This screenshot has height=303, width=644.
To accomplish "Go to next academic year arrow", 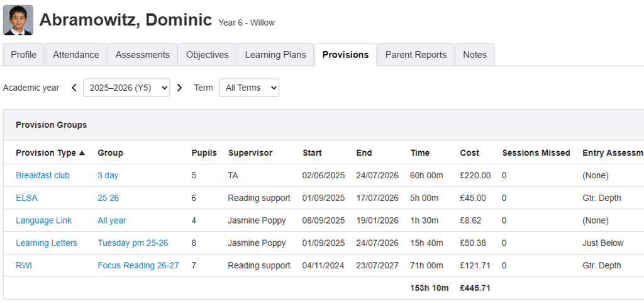I will coord(179,88).
